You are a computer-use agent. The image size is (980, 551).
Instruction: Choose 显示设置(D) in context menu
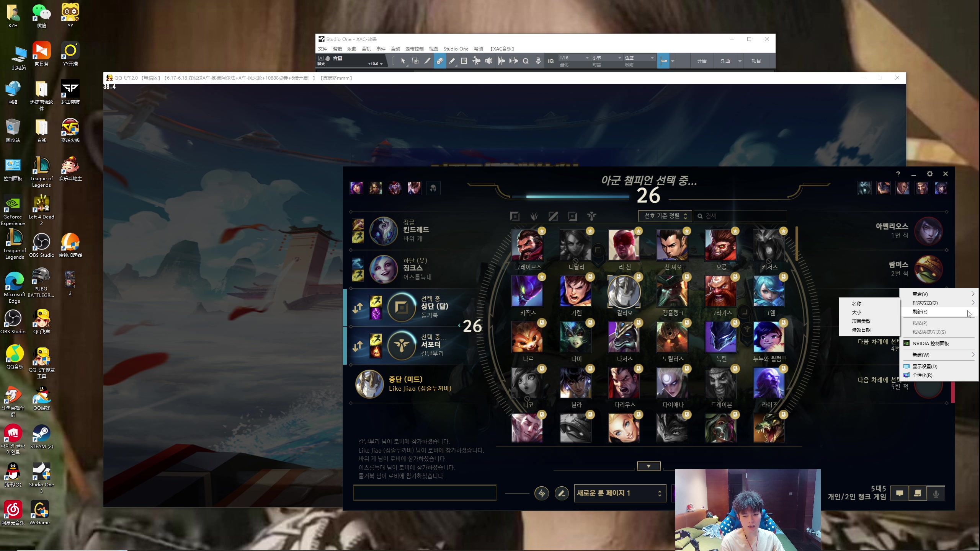coord(939,366)
